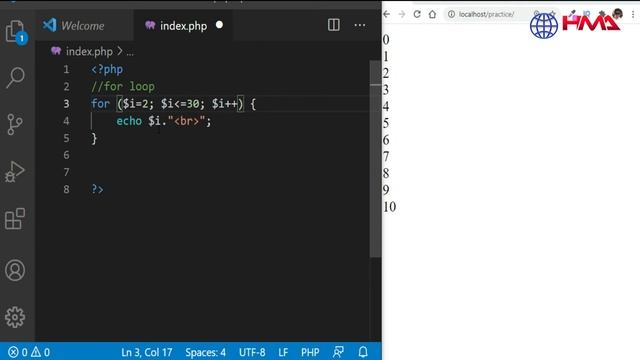Open the Search view in activity bar
The height and width of the screenshot is (360, 640).
15,78
